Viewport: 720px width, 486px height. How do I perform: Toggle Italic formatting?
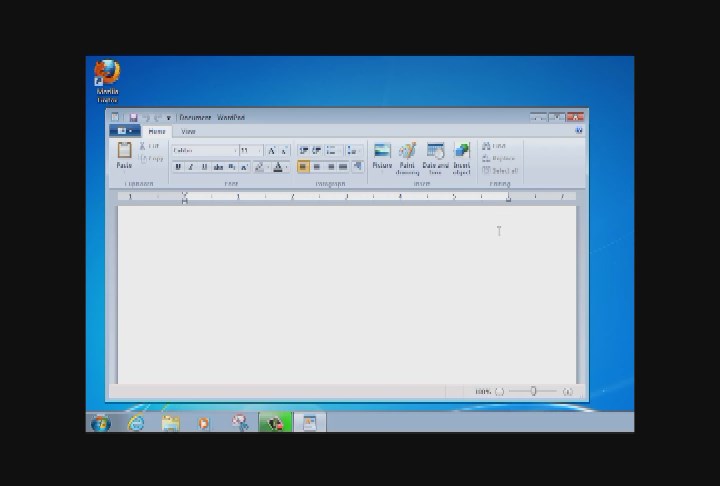(191, 167)
